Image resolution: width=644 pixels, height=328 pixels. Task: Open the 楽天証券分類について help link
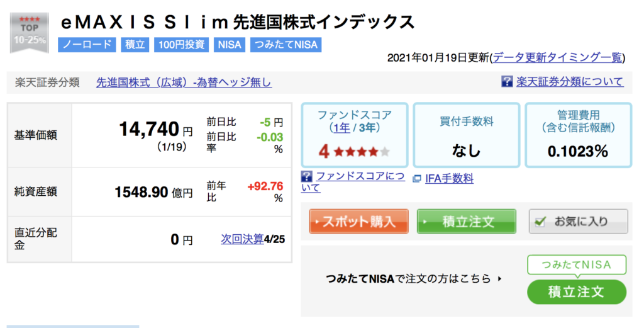[570, 81]
